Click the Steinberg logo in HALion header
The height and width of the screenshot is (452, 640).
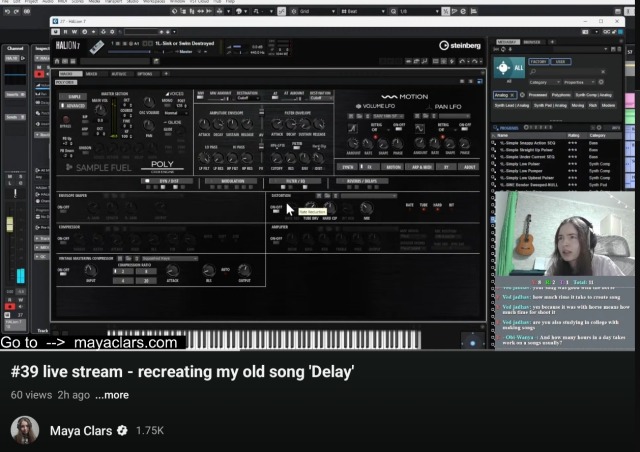[x=460, y=45]
